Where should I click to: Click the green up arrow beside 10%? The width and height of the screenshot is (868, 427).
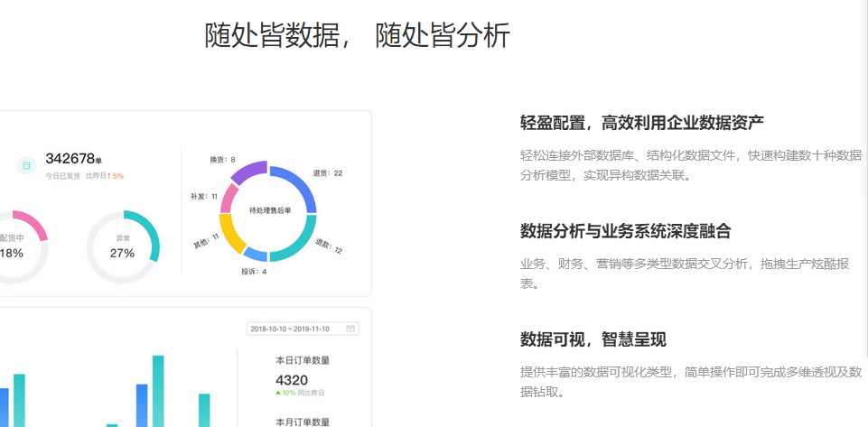(278, 393)
